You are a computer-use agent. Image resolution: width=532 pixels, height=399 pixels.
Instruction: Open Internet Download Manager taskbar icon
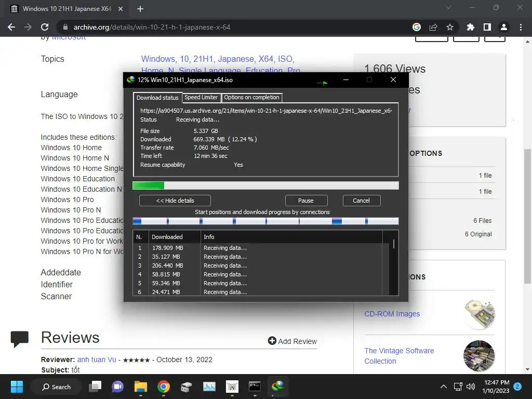(277, 387)
